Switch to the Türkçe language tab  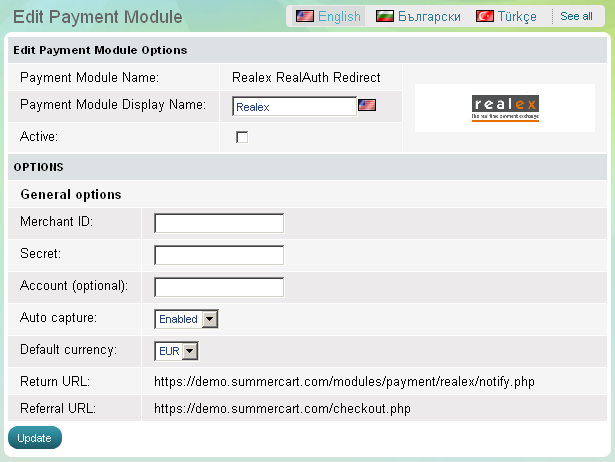click(x=518, y=16)
